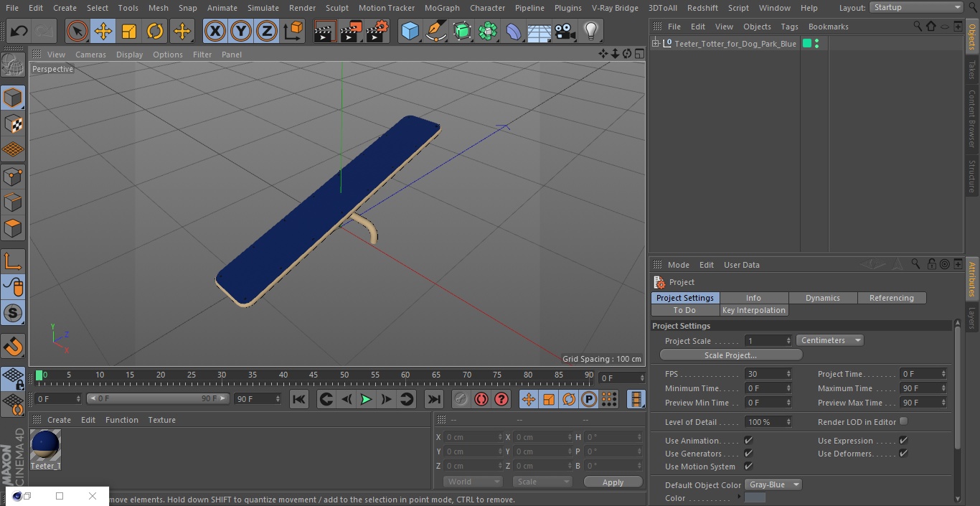Expand the Teeter_Totter_for_Dog_Park_Blue object tree
980x506 pixels.
[656, 44]
